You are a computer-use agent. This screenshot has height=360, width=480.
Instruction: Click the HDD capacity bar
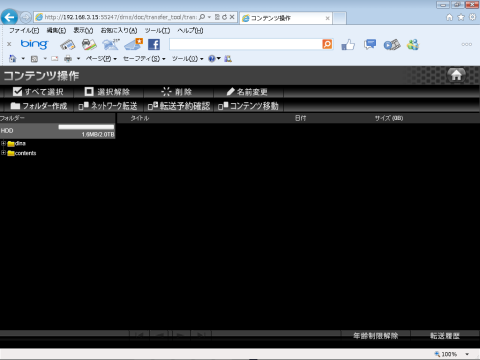click(86, 127)
